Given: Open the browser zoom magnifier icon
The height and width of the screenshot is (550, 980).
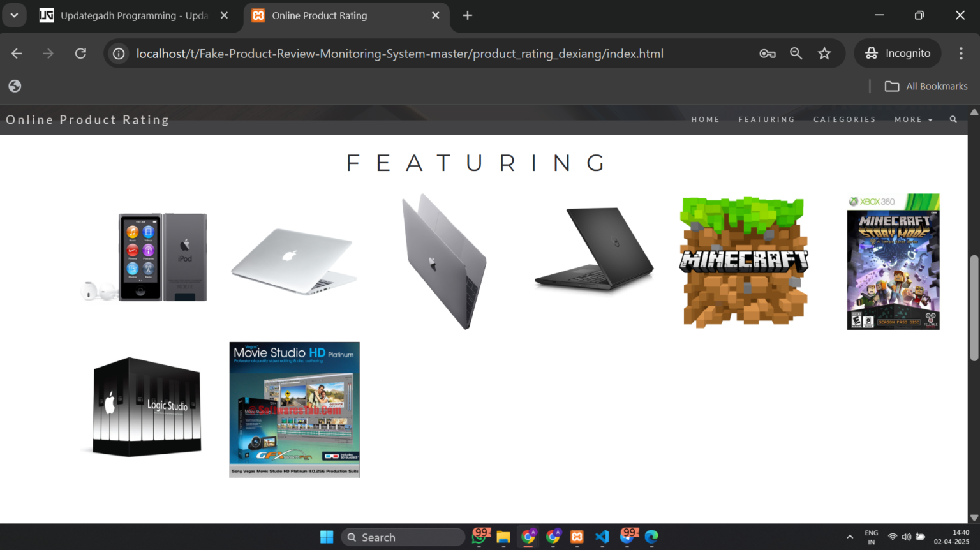Looking at the screenshot, I should click(796, 54).
